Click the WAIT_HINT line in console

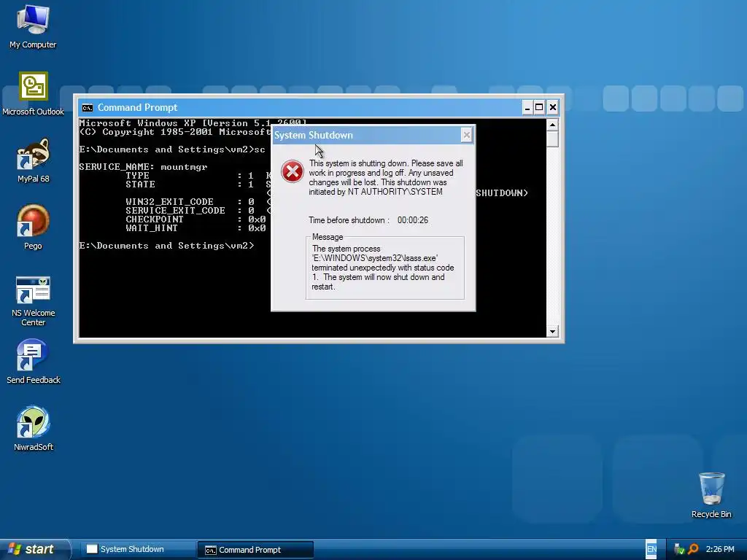(196, 228)
